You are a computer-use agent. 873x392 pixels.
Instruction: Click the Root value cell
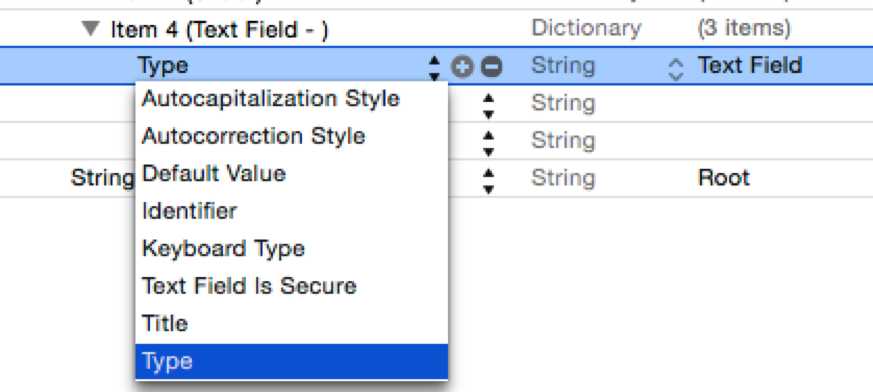coord(723,178)
